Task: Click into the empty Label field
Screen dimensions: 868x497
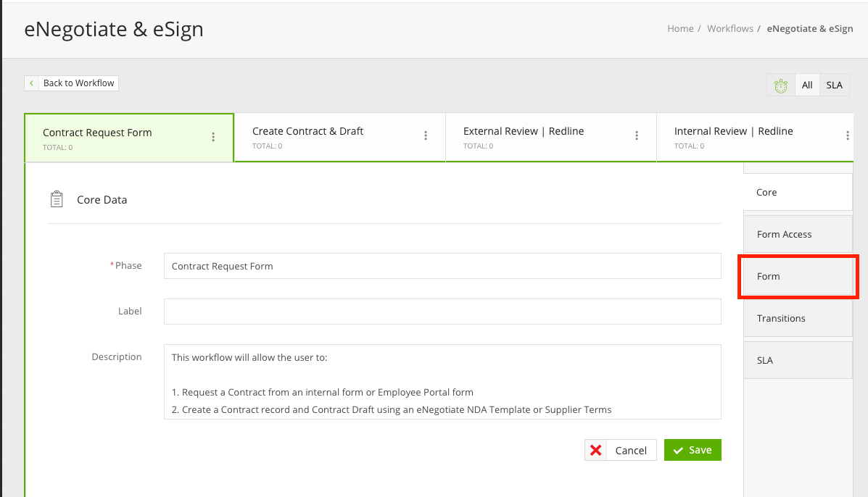Action: click(442, 312)
